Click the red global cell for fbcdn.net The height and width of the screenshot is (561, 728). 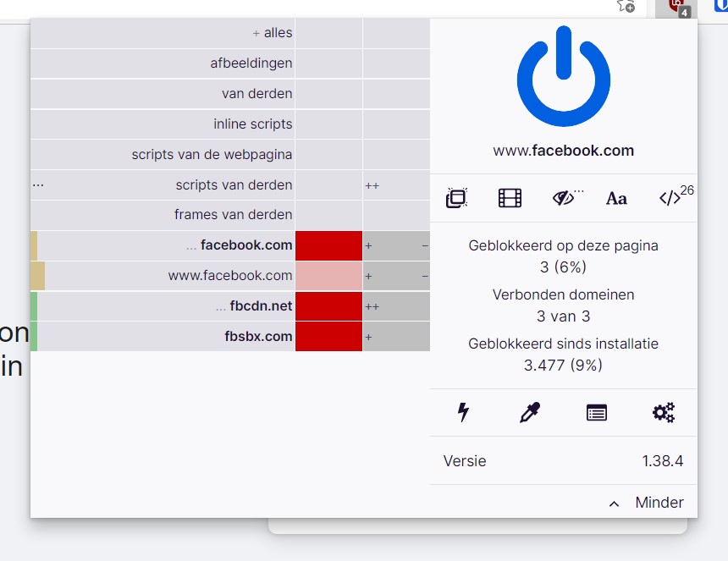click(328, 306)
